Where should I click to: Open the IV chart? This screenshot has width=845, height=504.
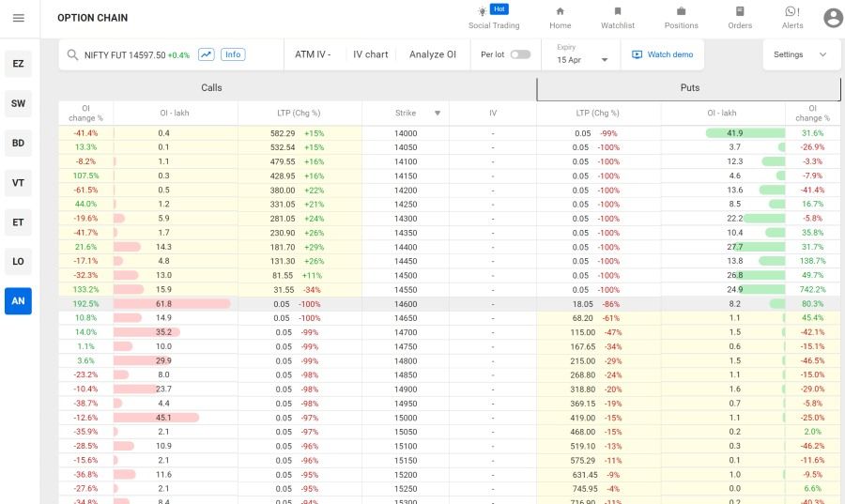pos(370,54)
